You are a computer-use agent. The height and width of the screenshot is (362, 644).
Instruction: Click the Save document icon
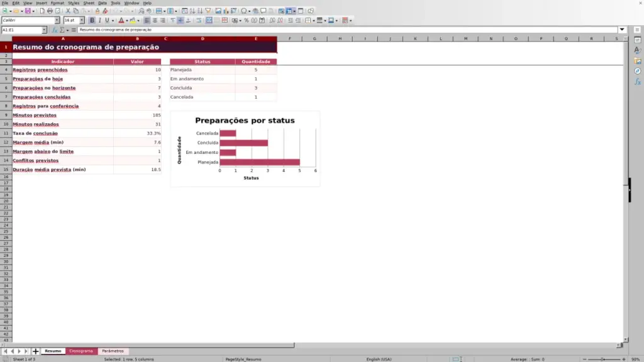pyautogui.click(x=28, y=11)
